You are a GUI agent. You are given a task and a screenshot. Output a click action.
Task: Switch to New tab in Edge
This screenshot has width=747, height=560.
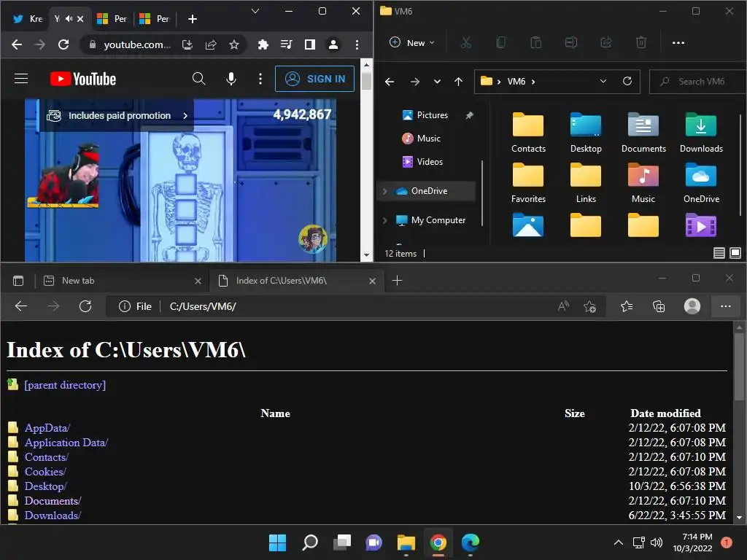pyautogui.click(x=122, y=281)
